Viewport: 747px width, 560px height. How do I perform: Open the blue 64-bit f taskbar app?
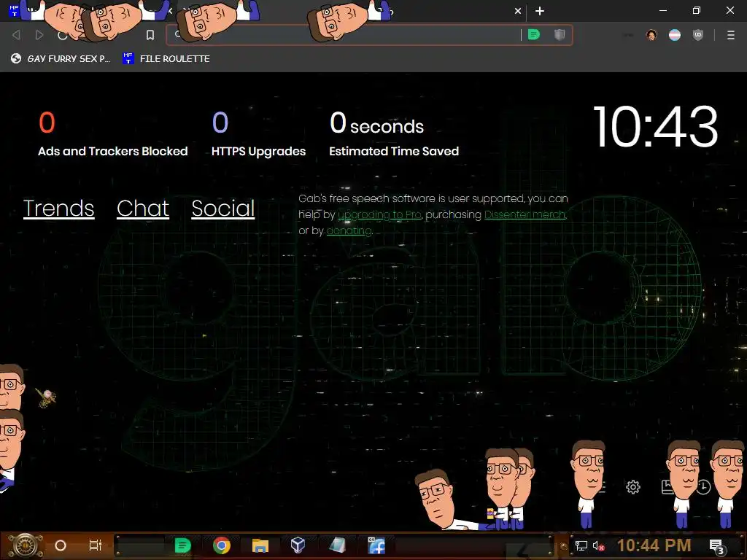point(376,545)
